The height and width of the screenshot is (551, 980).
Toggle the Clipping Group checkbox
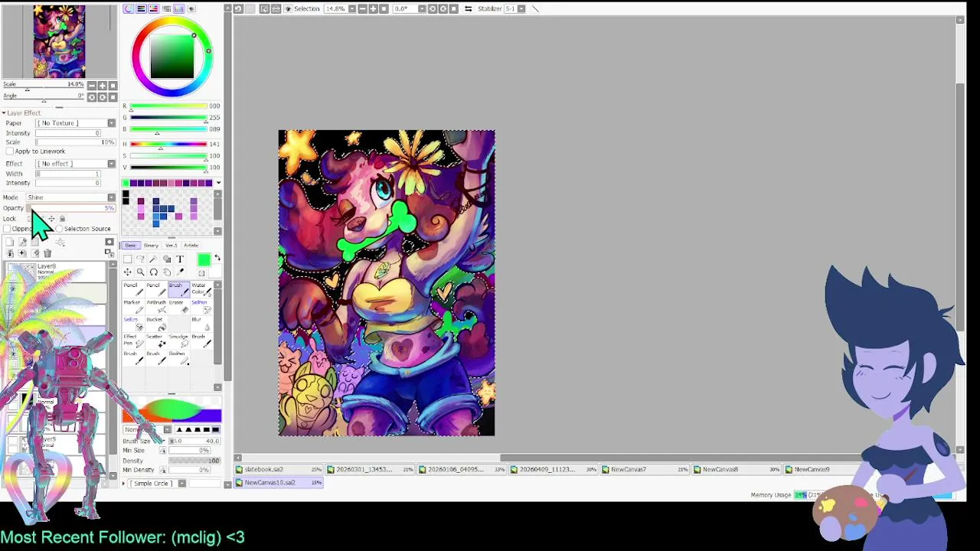pyautogui.click(x=7, y=229)
